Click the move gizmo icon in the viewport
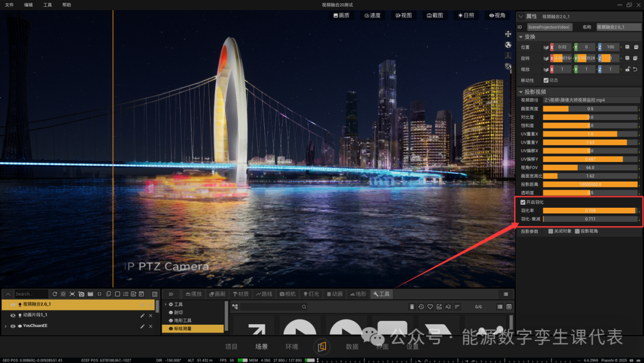644x363 pixels. (x=508, y=34)
